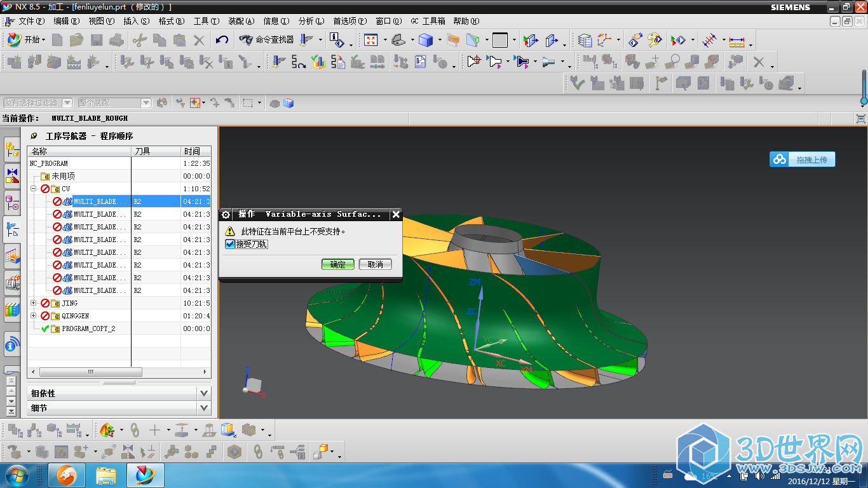Expand the JING program group
868x488 pixels.
(34, 303)
